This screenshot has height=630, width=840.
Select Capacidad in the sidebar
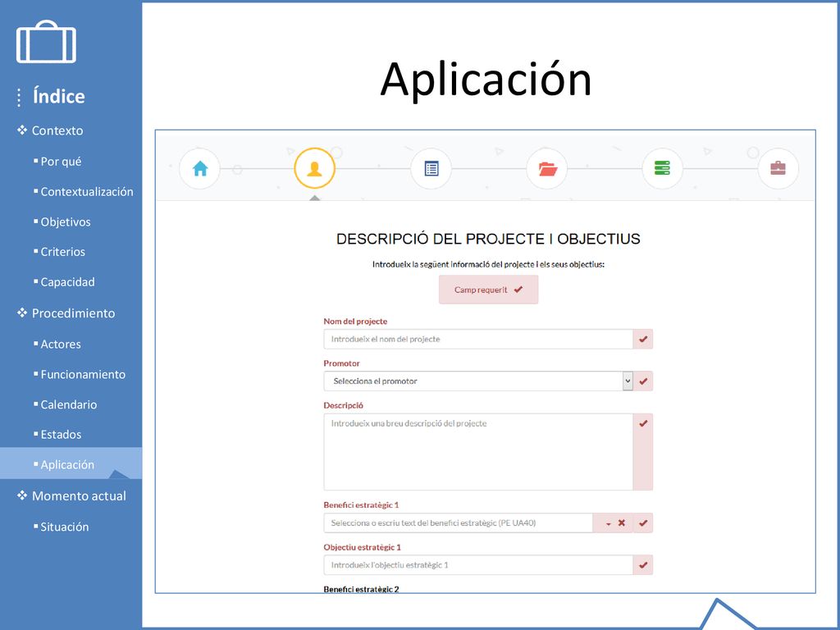coord(67,282)
